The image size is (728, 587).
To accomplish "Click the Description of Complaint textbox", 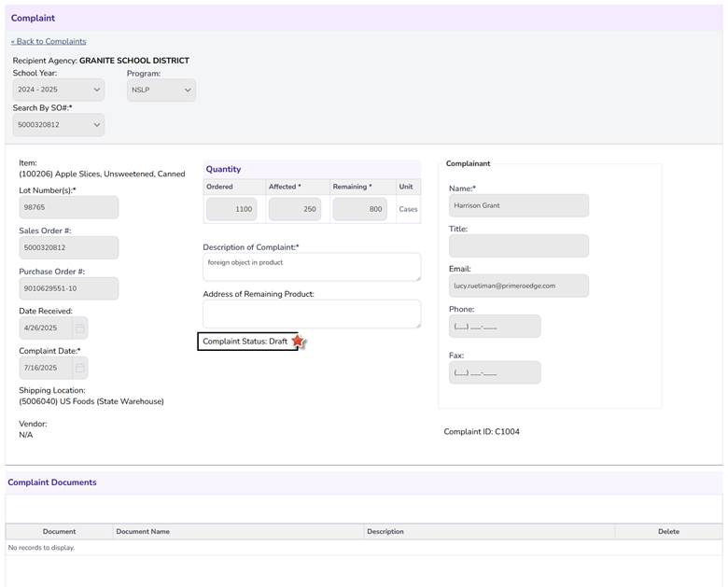I will point(312,267).
